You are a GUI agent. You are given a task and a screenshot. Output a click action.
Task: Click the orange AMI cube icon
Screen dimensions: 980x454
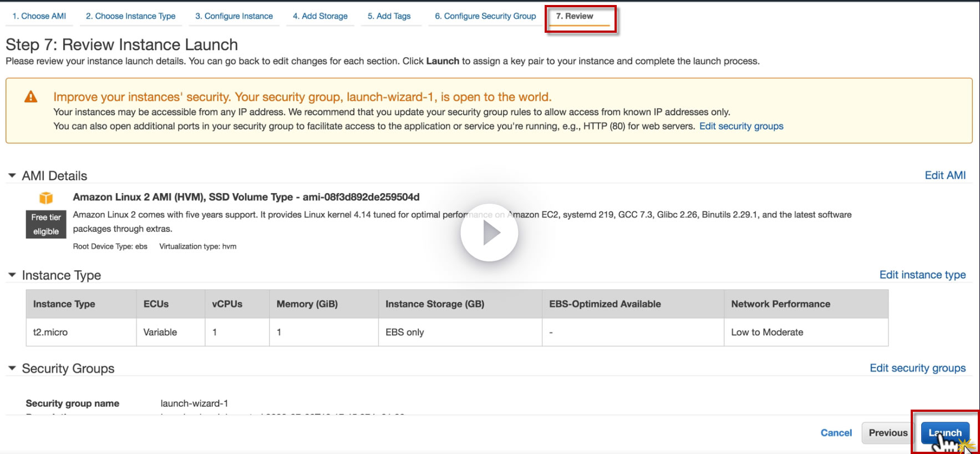tap(46, 198)
